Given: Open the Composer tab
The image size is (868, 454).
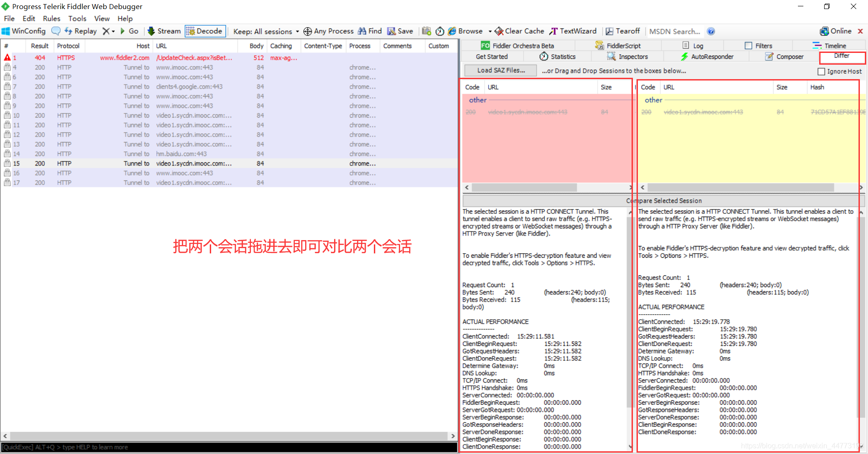Looking at the screenshot, I should pyautogui.click(x=784, y=57).
